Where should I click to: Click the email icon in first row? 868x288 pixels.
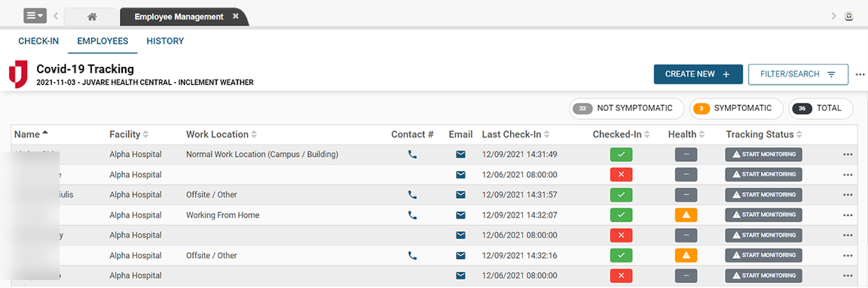pyautogui.click(x=460, y=155)
